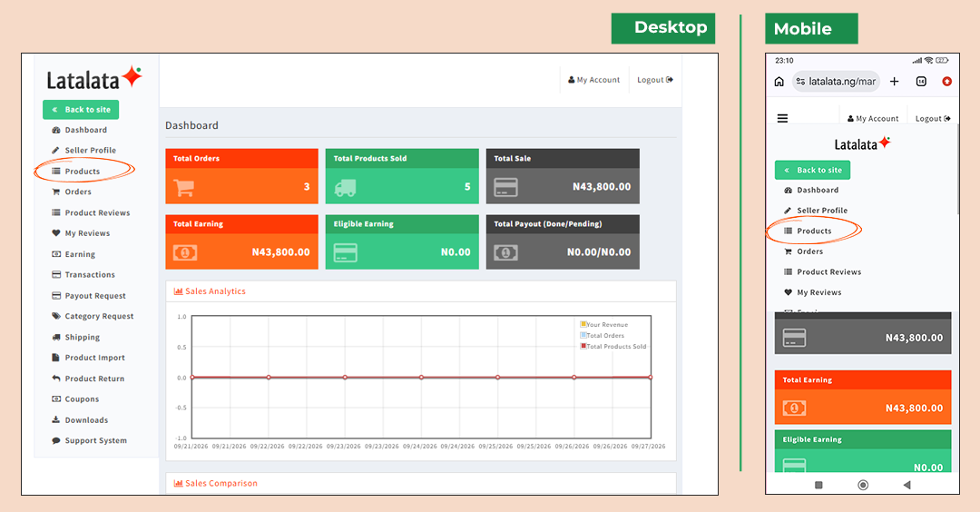This screenshot has width=980, height=512.
Task: Click the Latalata logo in mobile view
Action: pyautogui.click(x=863, y=143)
